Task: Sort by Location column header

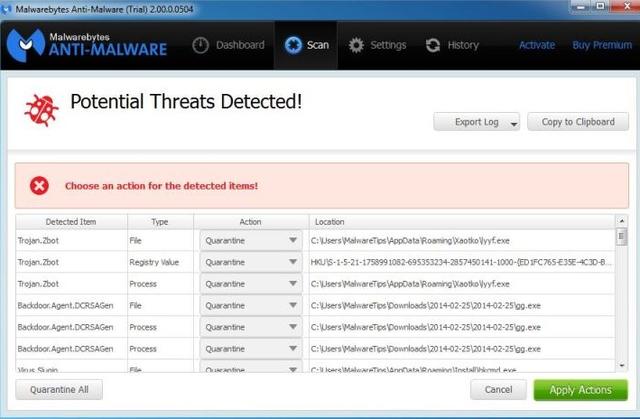Action: click(x=462, y=222)
